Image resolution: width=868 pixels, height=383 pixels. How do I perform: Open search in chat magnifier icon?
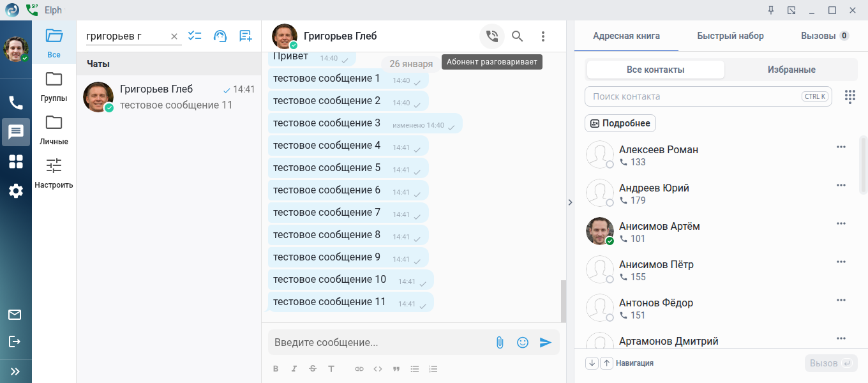[x=518, y=36]
